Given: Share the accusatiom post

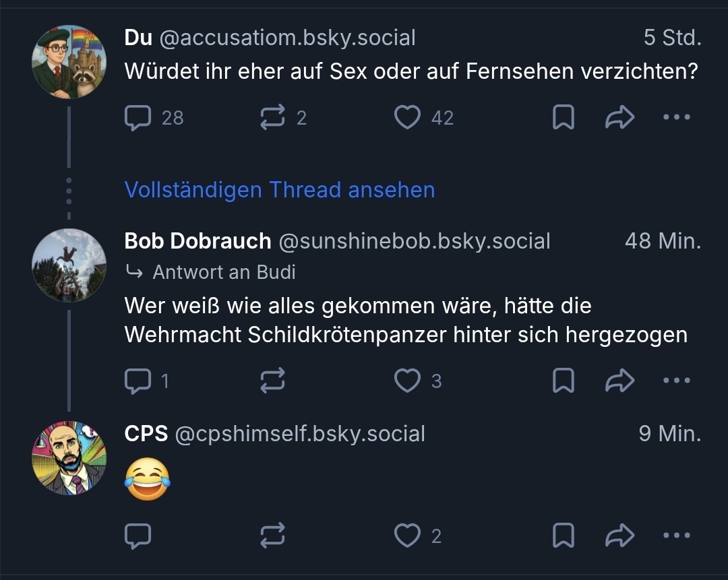Looking at the screenshot, I should (619, 118).
